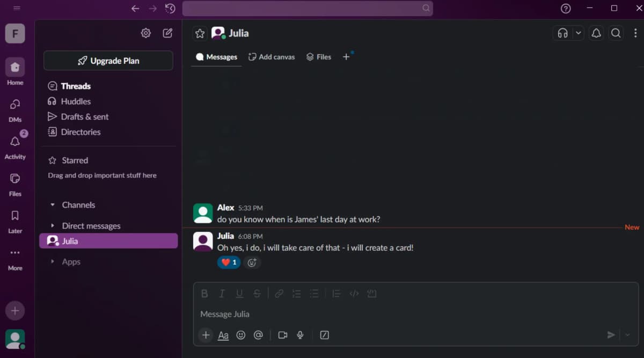Record a video clip with the camera icon
Image resolution: width=644 pixels, height=358 pixels.
point(282,335)
